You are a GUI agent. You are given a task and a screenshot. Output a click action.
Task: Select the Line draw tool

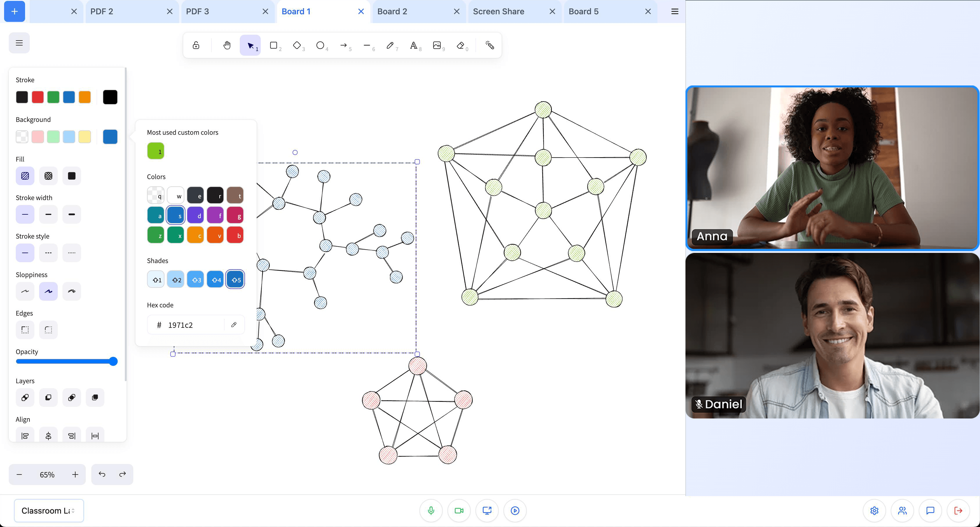[x=367, y=45]
